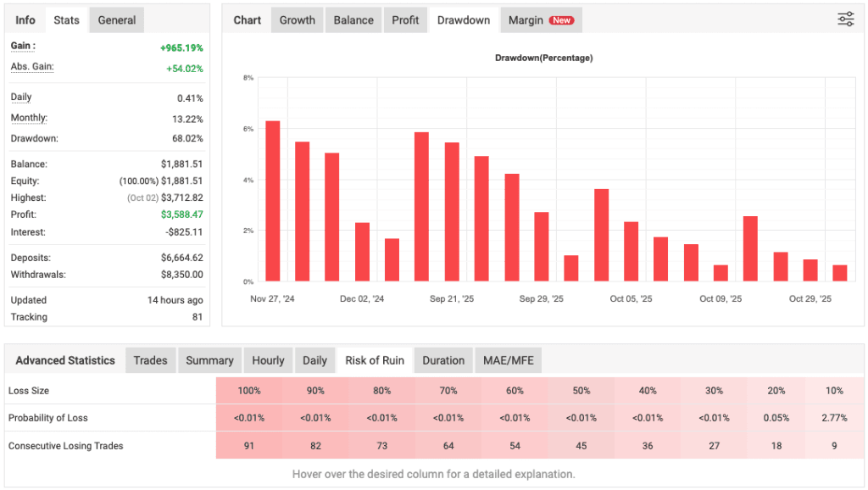Open the MAE/MFE tab

coord(509,360)
